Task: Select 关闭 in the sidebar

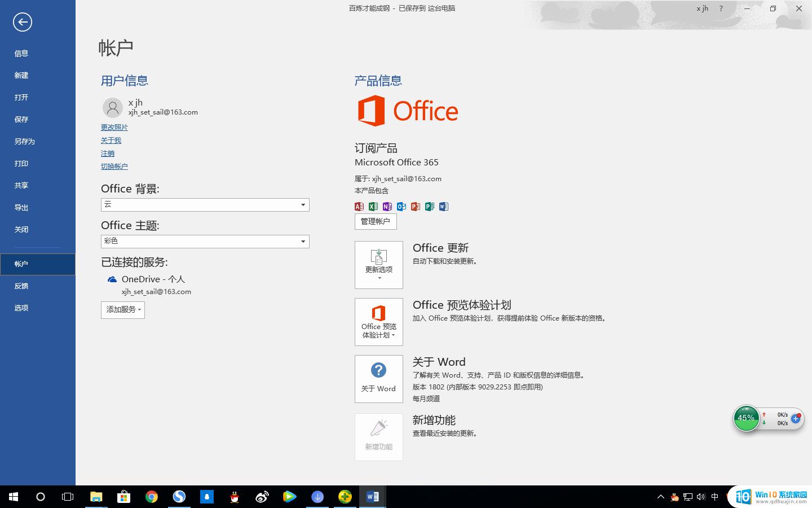Action: click(38, 230)
